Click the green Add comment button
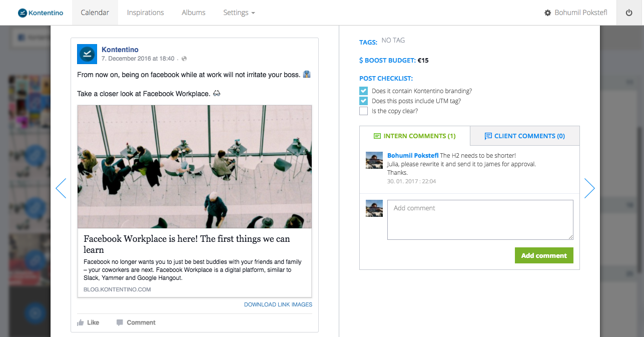The image size is (644, 337). click(x=544, y=255)
